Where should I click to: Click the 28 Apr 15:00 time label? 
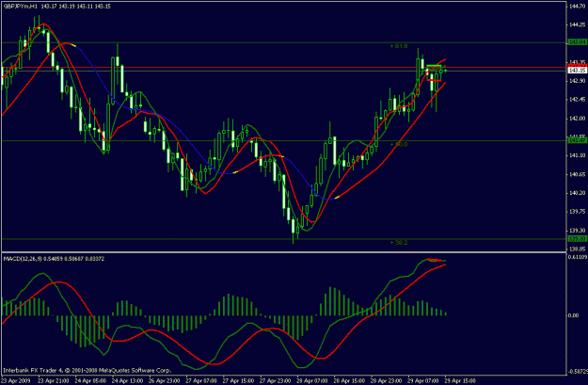(x=349, y=381)
